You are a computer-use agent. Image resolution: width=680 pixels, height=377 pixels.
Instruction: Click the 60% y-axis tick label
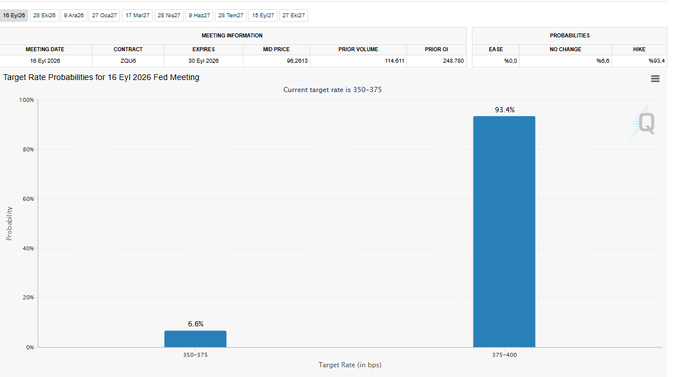tap(28, 199)
